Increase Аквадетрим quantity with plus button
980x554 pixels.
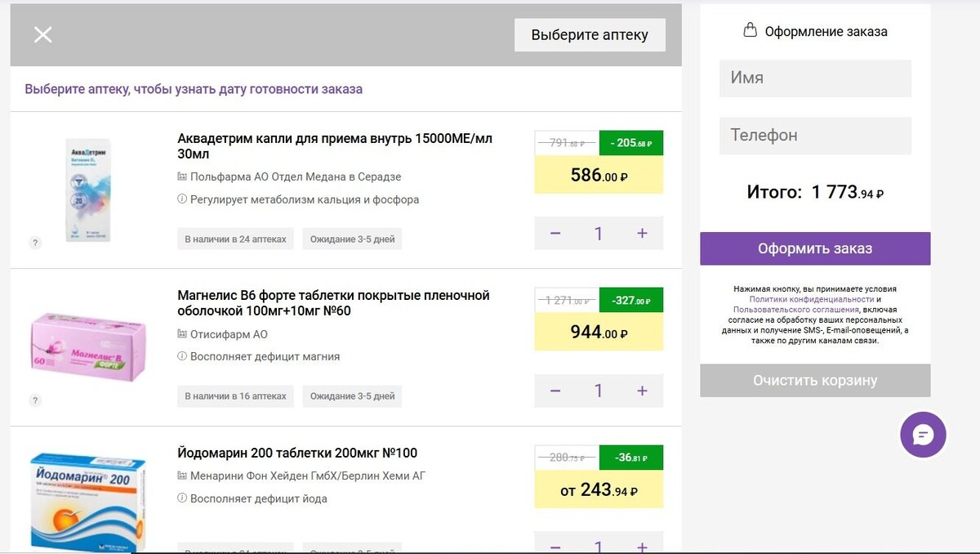tap(642, 233)
